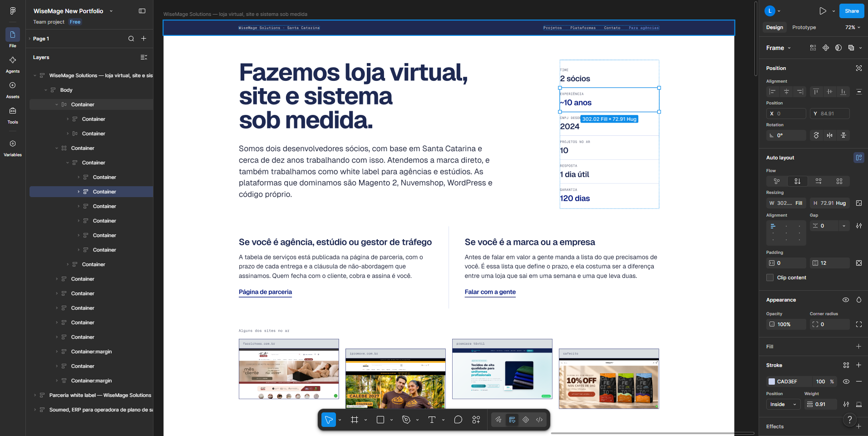Toggle the sidebar layout icon in the file header

[x=142, y=11]
